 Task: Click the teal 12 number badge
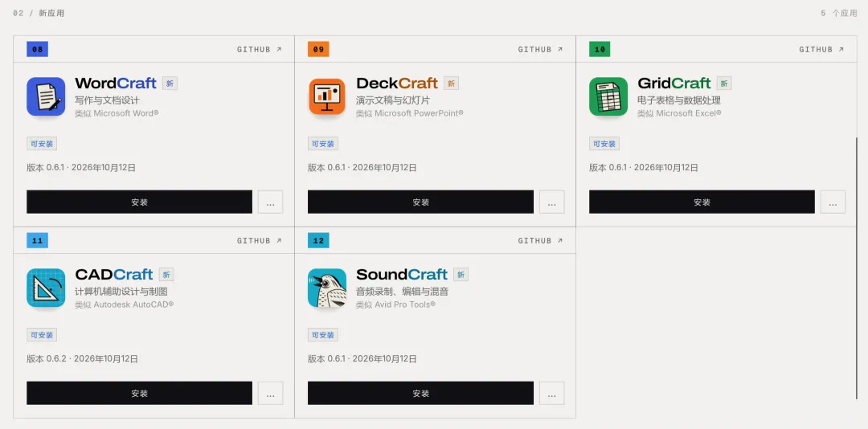point(318,241)
